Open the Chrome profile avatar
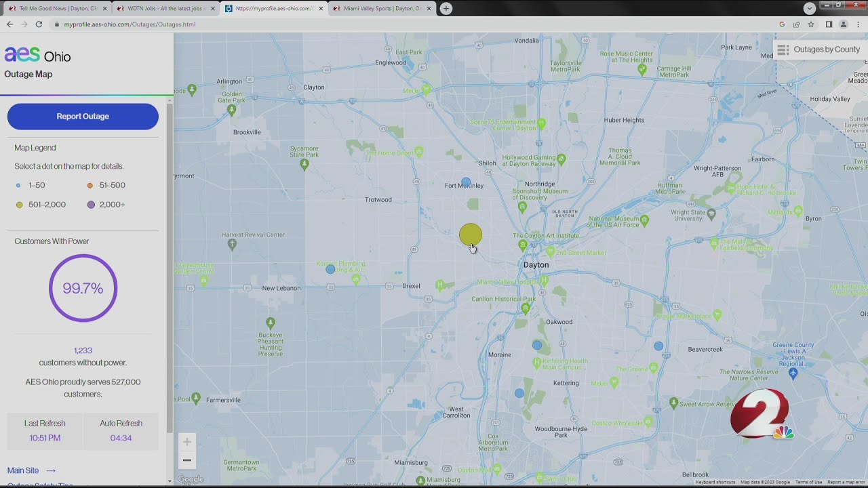Viewport: 868px width, 488px height. tap(844, 24)
